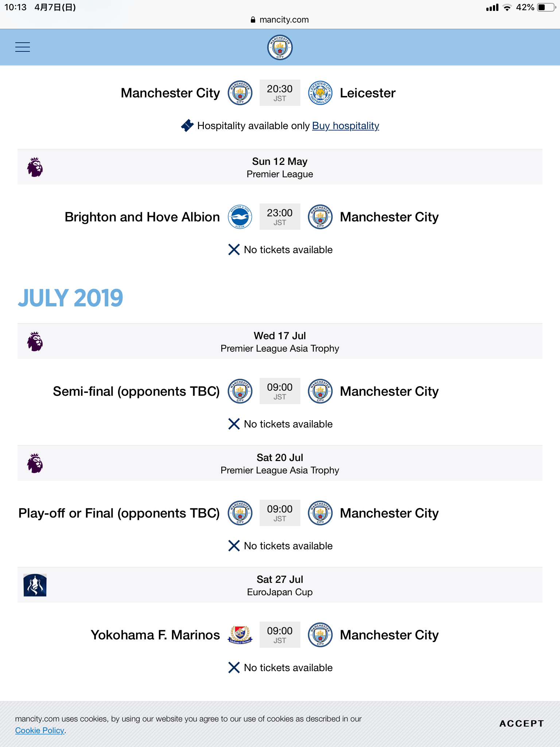Viewport: 560px width, 747px height.
Task: Click the Manchester City crest in header
Action: pos(280,47)
